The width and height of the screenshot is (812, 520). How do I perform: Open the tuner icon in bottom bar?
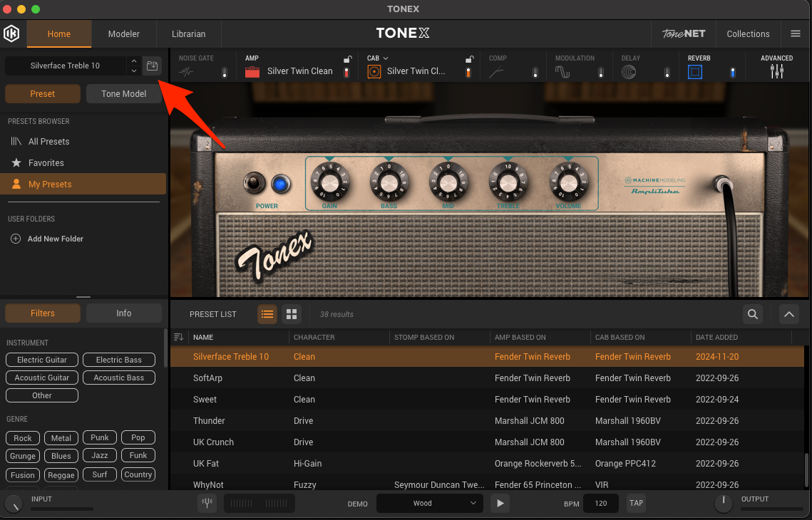(x=207, y=503)
